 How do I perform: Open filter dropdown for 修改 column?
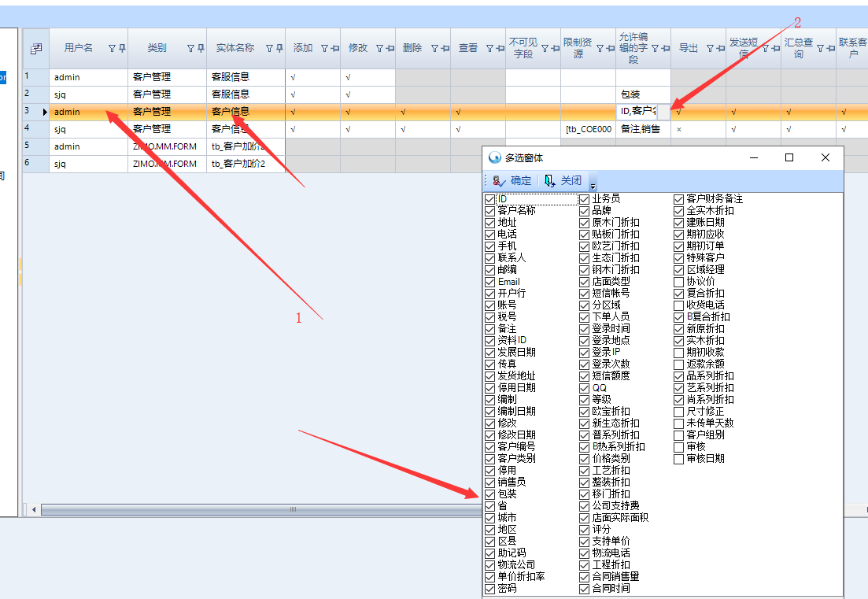[x=379, y=49]
